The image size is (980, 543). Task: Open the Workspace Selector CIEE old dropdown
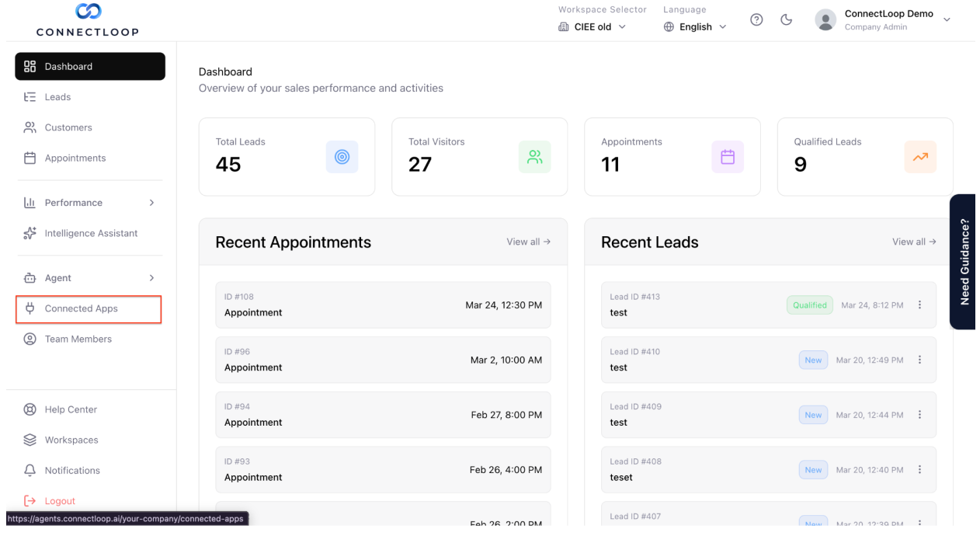pyautogui.click(x=593, y=26)
